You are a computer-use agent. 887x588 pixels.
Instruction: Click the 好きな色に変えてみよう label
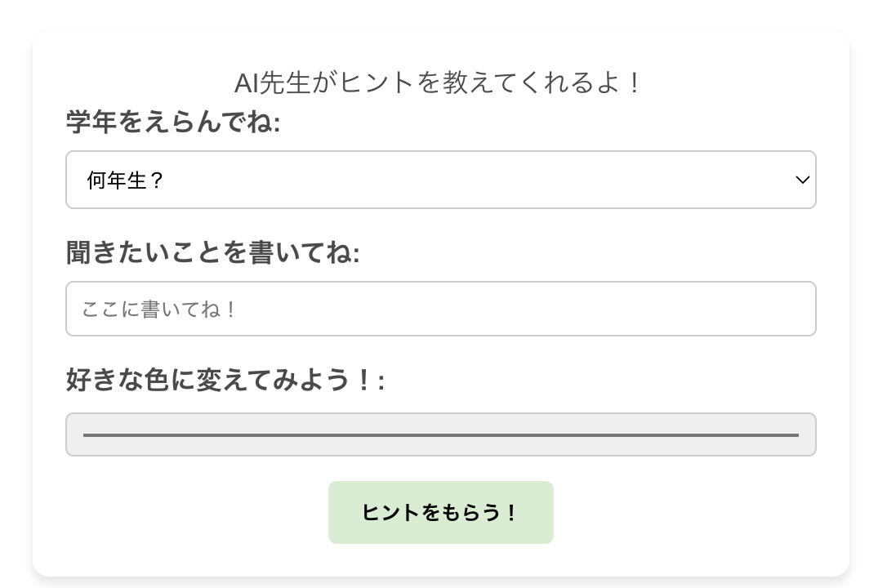(x=225, y=381)
